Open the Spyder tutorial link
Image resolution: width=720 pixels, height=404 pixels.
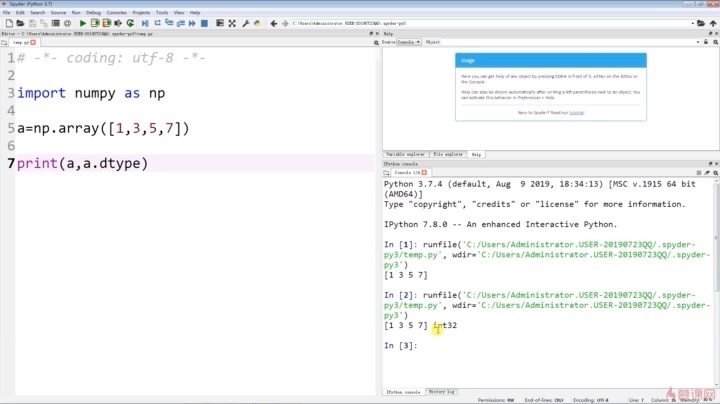[x=577, y=112]
